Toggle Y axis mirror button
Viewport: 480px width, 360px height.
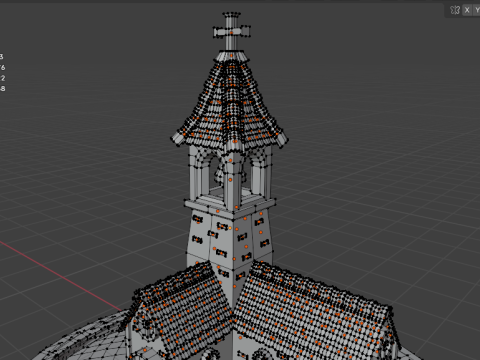point(477,10)
